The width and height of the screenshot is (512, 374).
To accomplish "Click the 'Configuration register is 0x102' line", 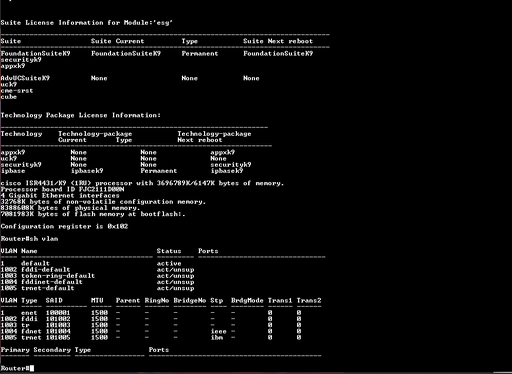I will 64,226.
